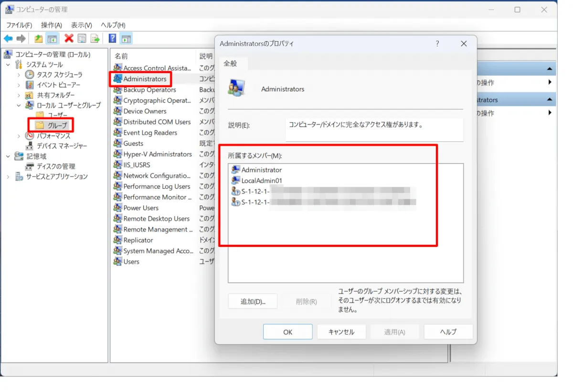Select the グループ folder in tree
Screen dimensions: 573x392
tap(52, 125)
